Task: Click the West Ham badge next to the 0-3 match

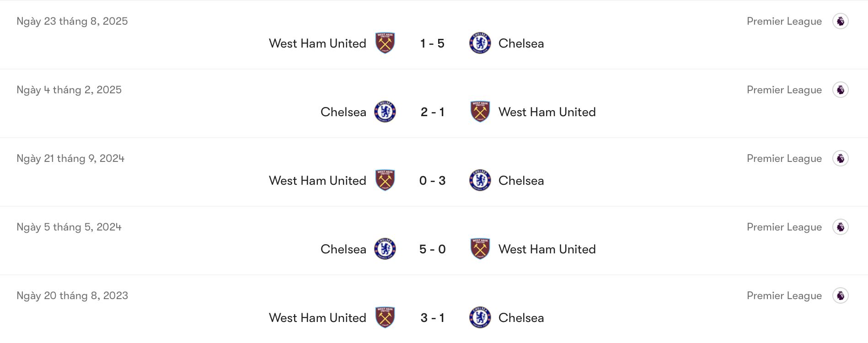Action: click(x=386, y=180)
